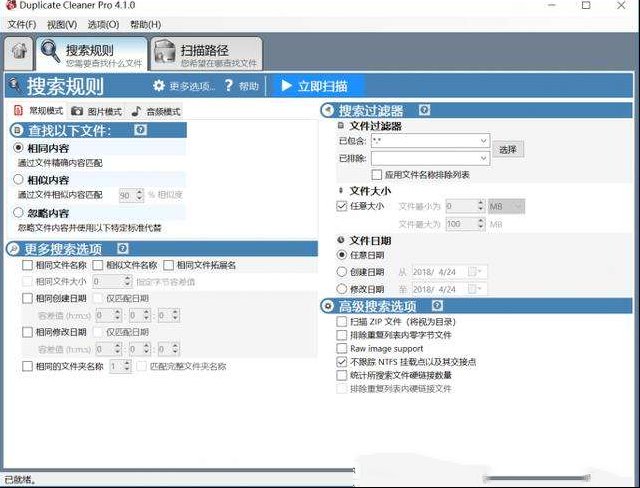
Task: Collapse the 文件大小 section expander
Action: pos(341,190)
